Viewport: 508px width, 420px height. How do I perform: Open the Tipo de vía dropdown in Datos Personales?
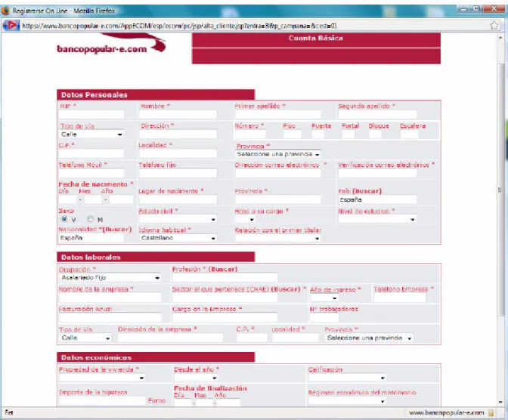pos(91,134)
